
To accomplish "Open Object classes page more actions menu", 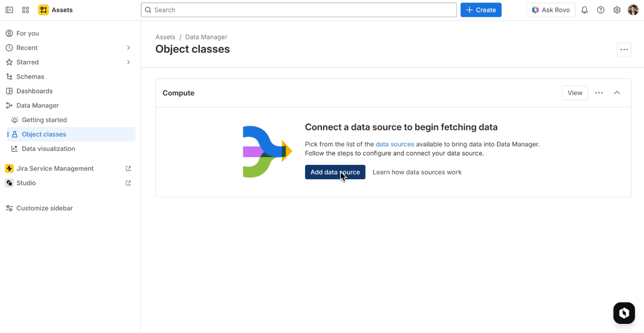I will 624,50.
